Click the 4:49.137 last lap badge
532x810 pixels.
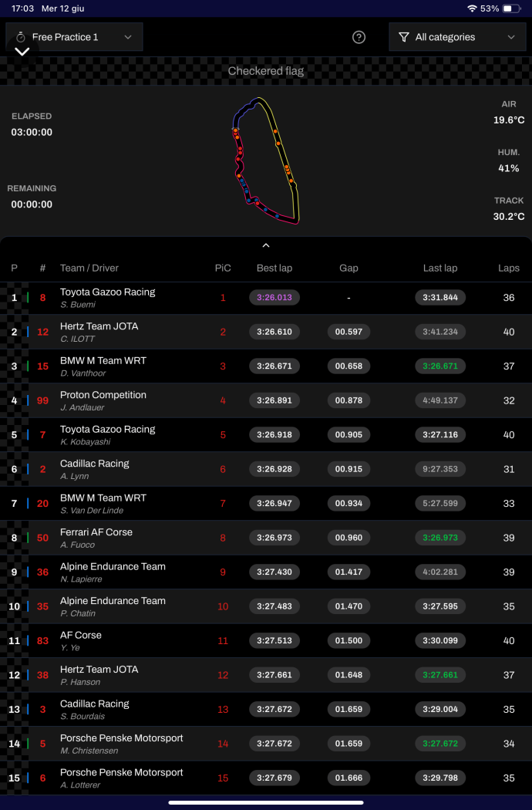(440, 400)
